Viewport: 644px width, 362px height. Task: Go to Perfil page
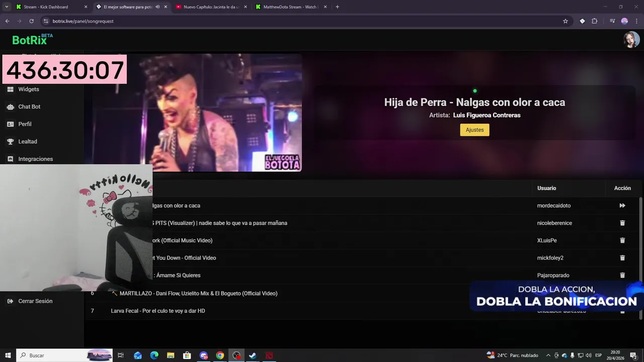[25, 124]
